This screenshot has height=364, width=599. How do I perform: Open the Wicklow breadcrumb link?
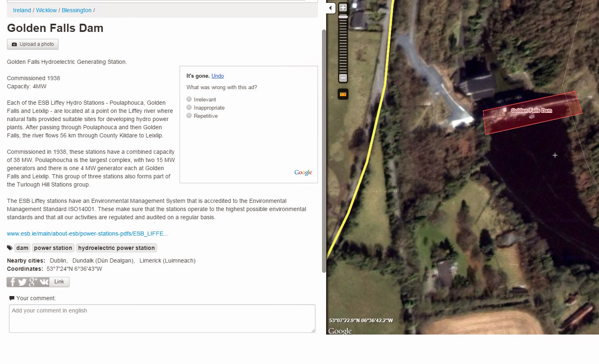click(46, 10)
